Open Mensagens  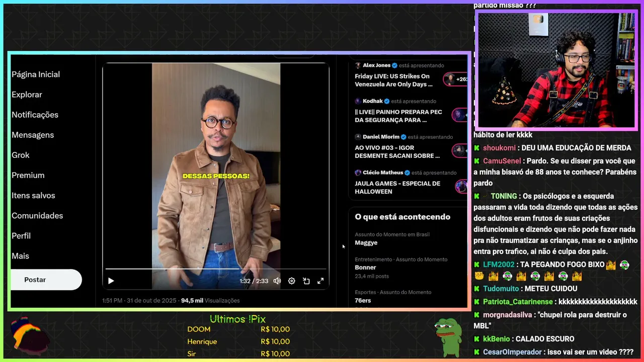[33, 135]
